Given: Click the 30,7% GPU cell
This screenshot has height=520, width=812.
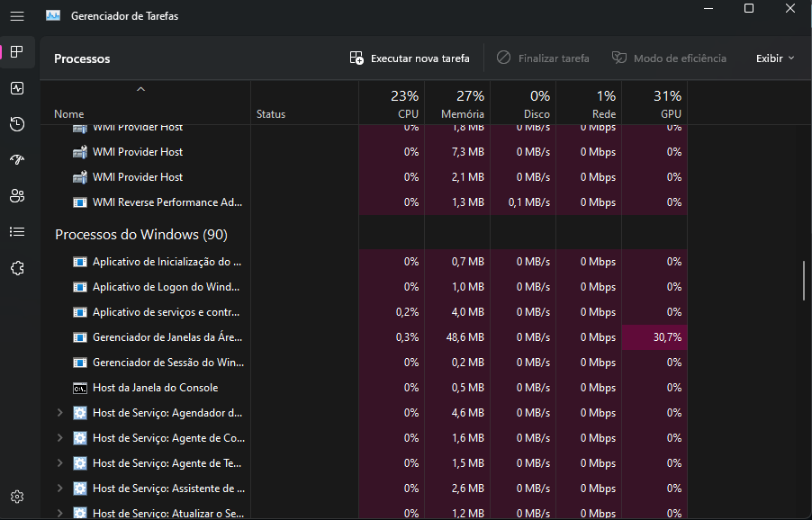Looking at the screenshot, I should (654, 337).
